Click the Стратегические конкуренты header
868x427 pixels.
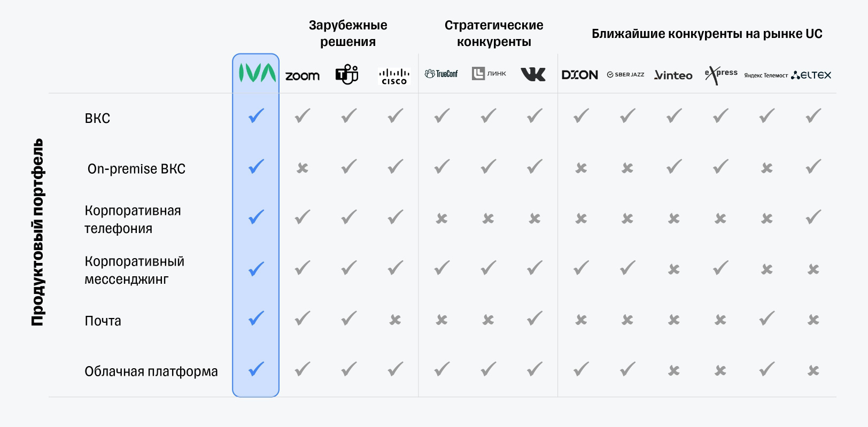click(494, 33)
